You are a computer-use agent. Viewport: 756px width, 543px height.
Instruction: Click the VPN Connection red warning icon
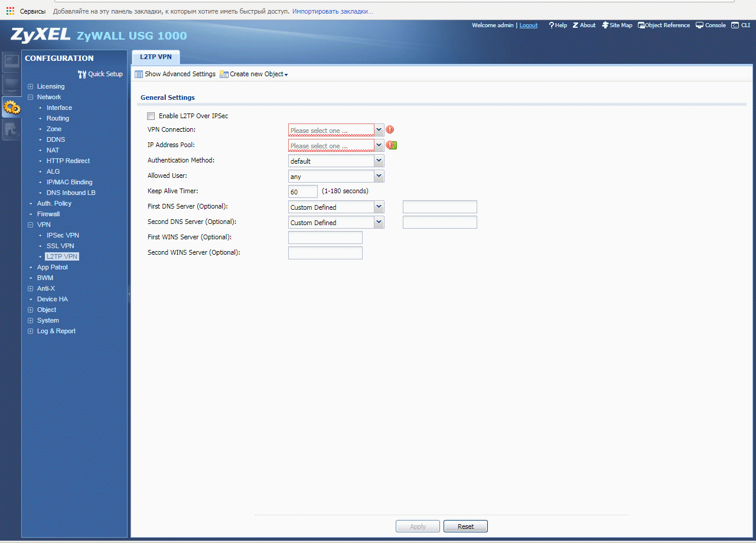point(390,129)
